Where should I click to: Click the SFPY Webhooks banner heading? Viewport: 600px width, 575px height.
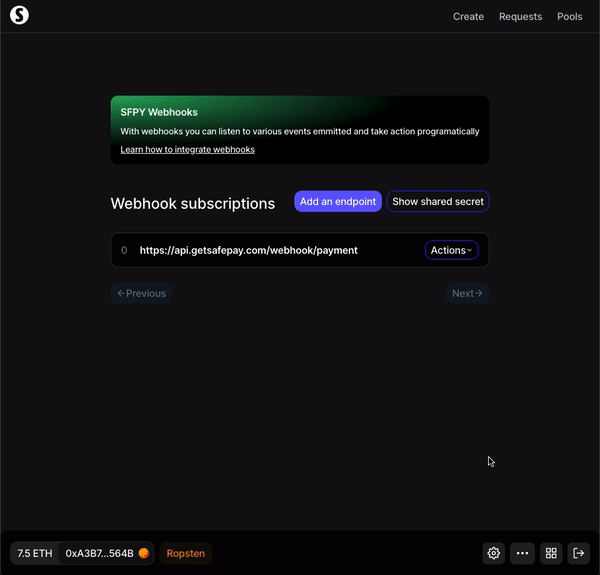click(159, 112)
